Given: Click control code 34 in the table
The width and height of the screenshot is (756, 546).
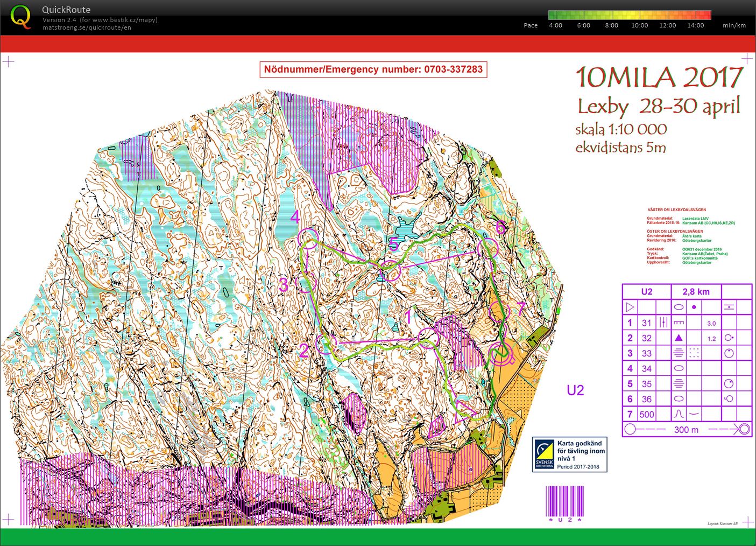Looking at the screenshot, I should (x=647, y=369).
